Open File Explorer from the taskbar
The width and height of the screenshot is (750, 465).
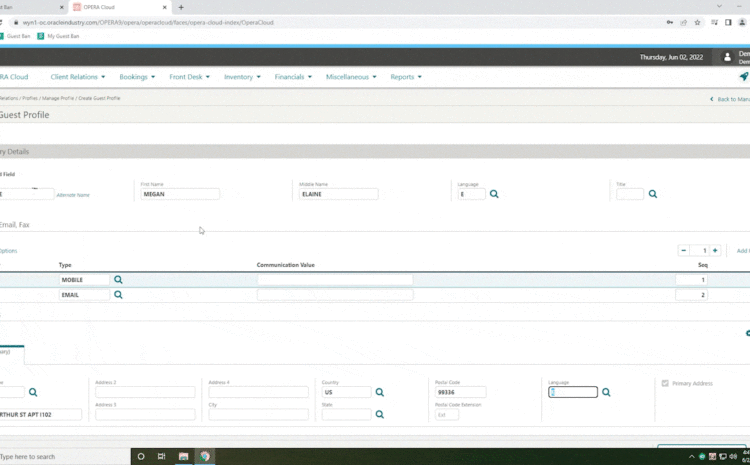coord(183,456)
